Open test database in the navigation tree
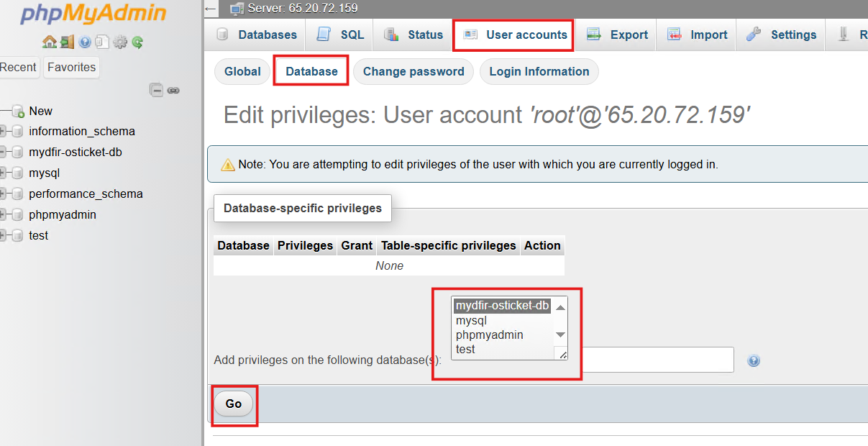This screenshot has width=868, height=446. (x=39, y=236)
